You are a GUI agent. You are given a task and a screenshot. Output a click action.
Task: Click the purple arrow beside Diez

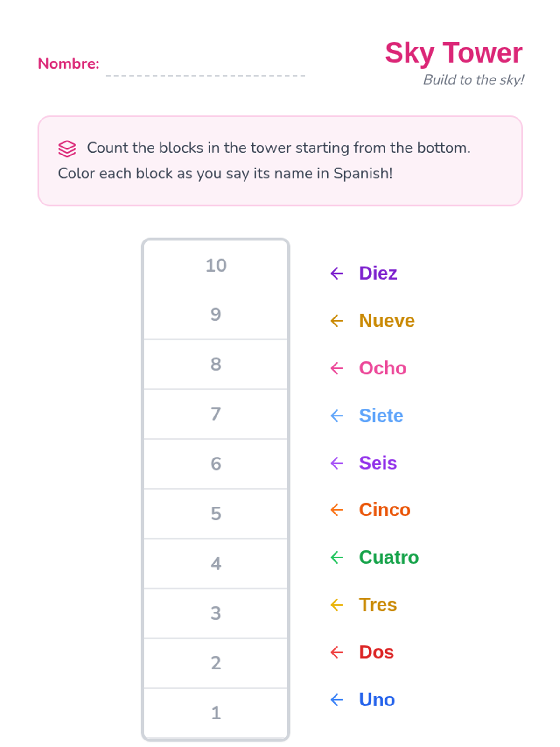[336, 273]
